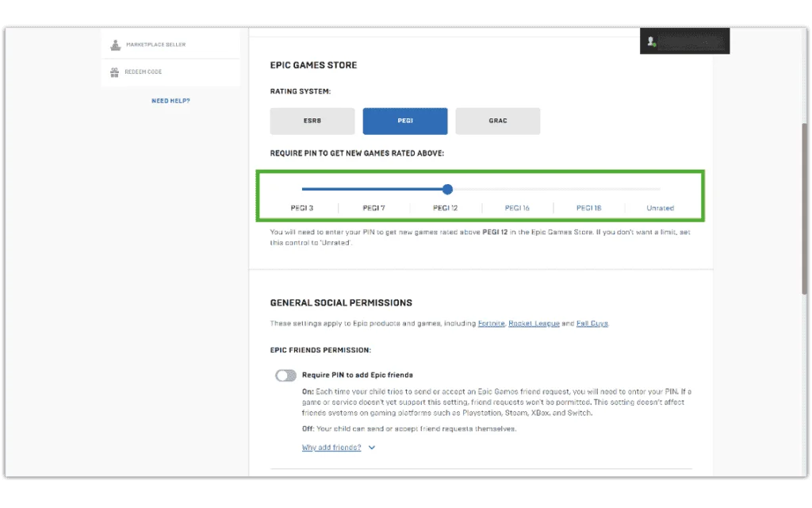Set rating limit to PEGI 3
The width and height of the screenshot is (812, 508).
pos(302,208)
